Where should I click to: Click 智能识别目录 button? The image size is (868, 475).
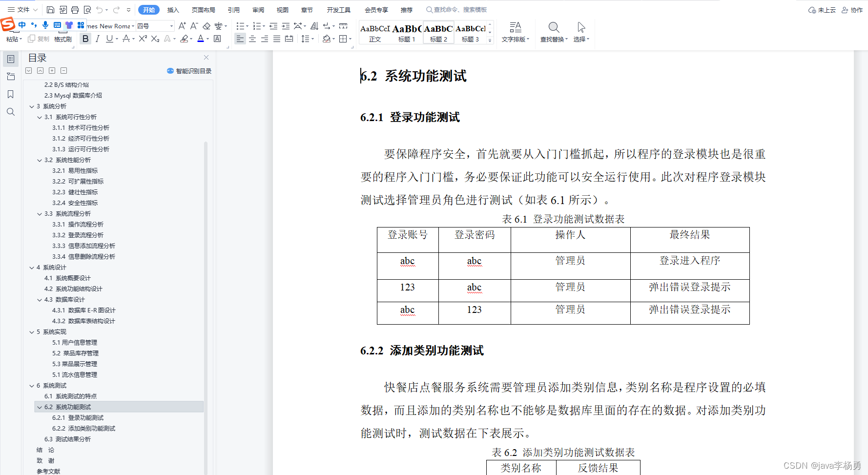(x=189, y=71)
